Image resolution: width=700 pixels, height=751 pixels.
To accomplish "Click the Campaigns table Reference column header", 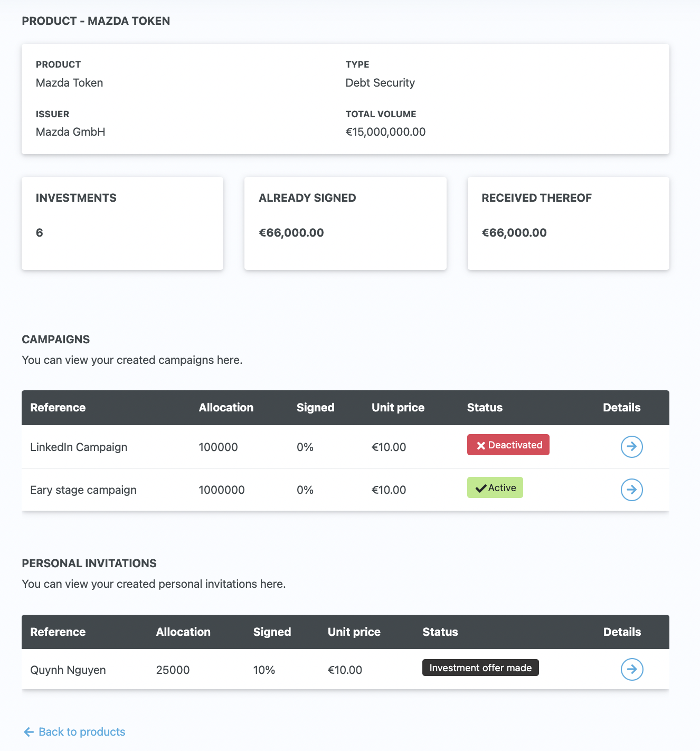I will [x=58, y=407].
